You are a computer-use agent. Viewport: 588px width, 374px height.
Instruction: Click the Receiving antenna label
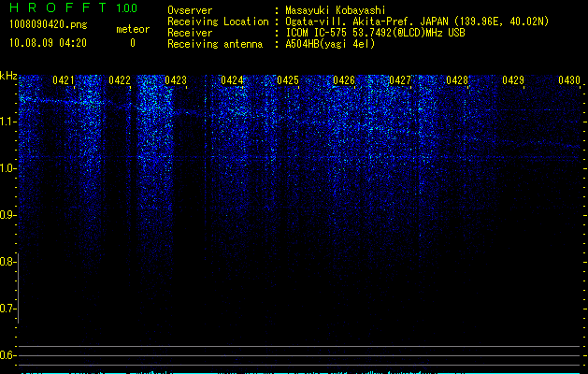click(x=215, y=44)
